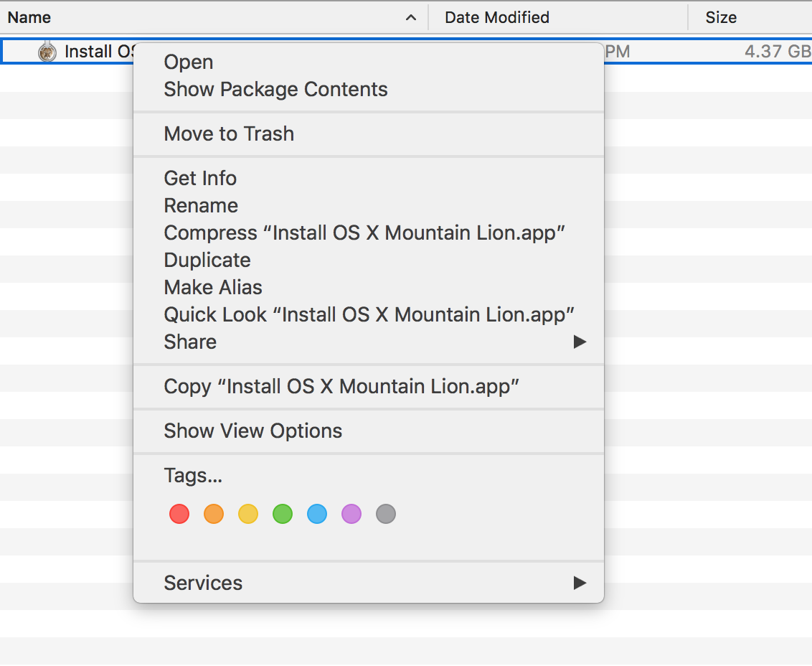Expand the Share submenu arrow

point(580,342)
